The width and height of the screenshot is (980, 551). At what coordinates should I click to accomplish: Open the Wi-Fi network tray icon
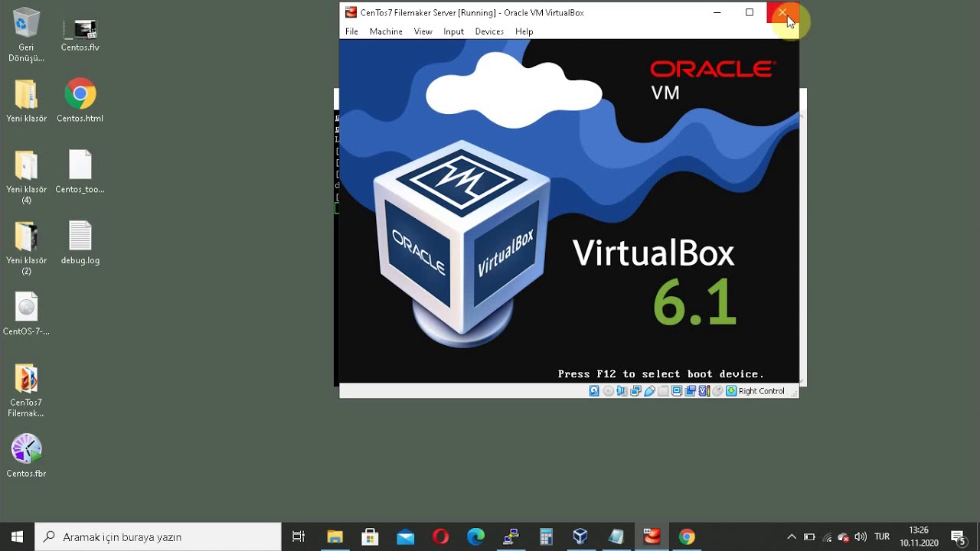[x=827, y=536]
